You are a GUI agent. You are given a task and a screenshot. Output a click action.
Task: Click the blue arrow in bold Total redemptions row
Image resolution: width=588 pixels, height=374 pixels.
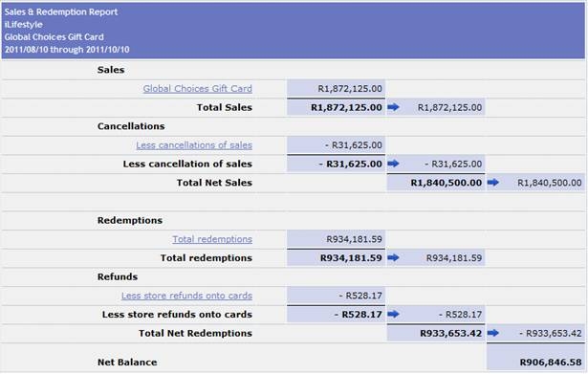393,257
